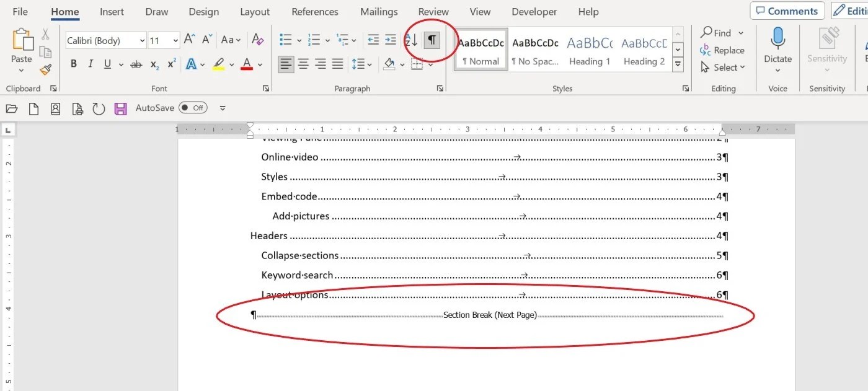Click Replace in the Editing group

point(722,50)
